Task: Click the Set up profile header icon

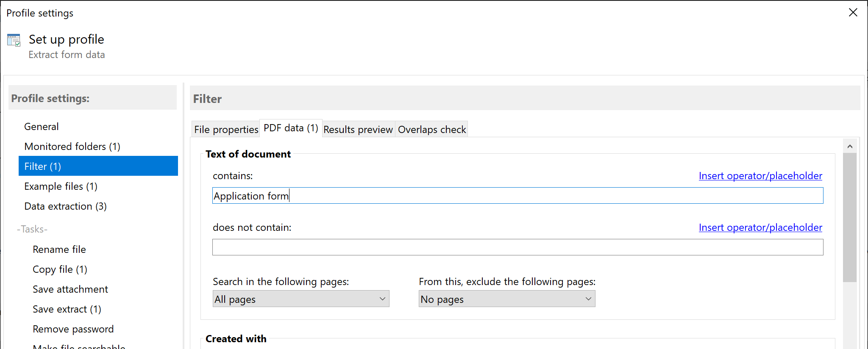Action: click(14, 40)
